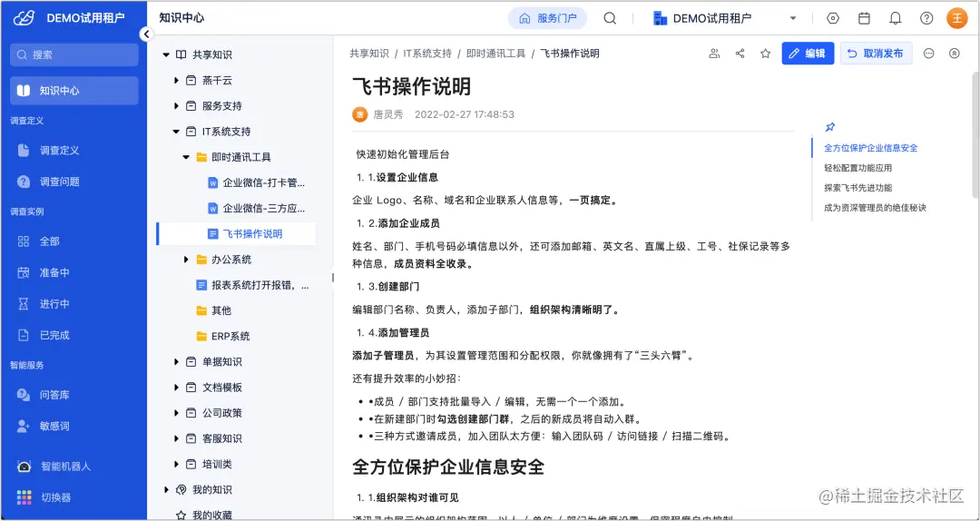Open 我的收藏 in the tree
The width and height of the screenshot is (980, 521).
coord(203,516)
